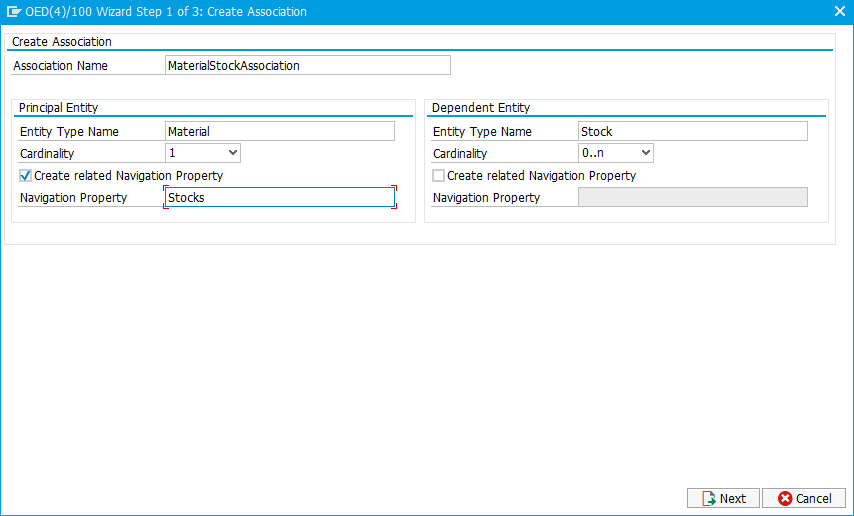Click the 'Dependent Entity' group heading
The image size is (854, 516).
(480, 107)
